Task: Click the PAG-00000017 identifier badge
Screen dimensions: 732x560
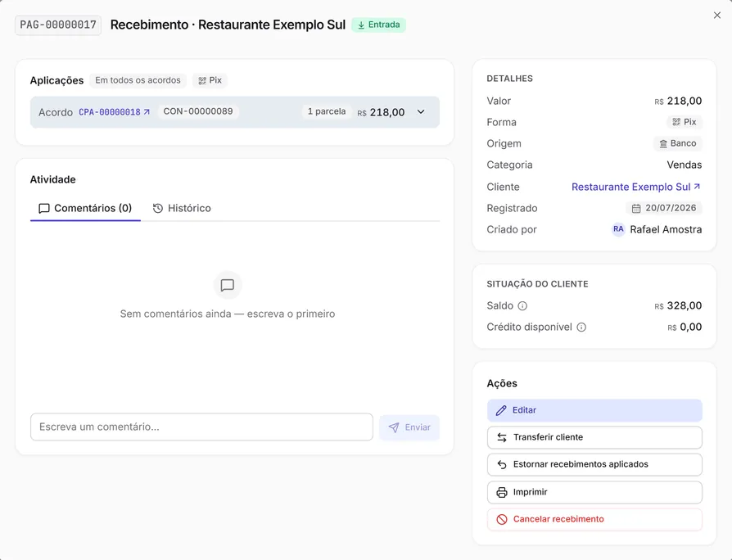Action: coord(58,25)
